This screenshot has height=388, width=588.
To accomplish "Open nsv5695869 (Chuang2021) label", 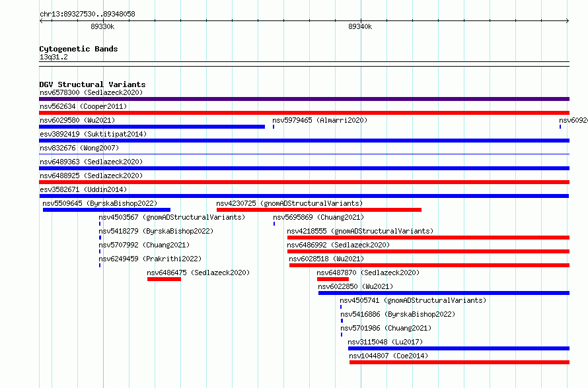I will click(x=318, y=217).
